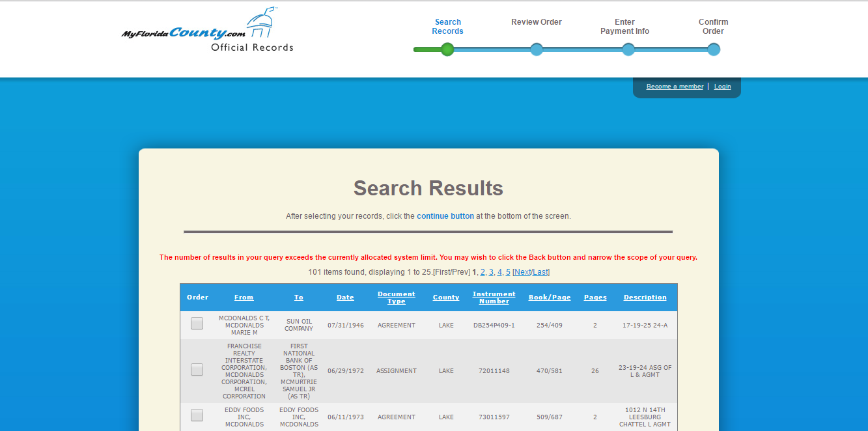The image size is (868, 431).
Task: Sort results by Instrument Number header
Action: (x=494, y=298)
